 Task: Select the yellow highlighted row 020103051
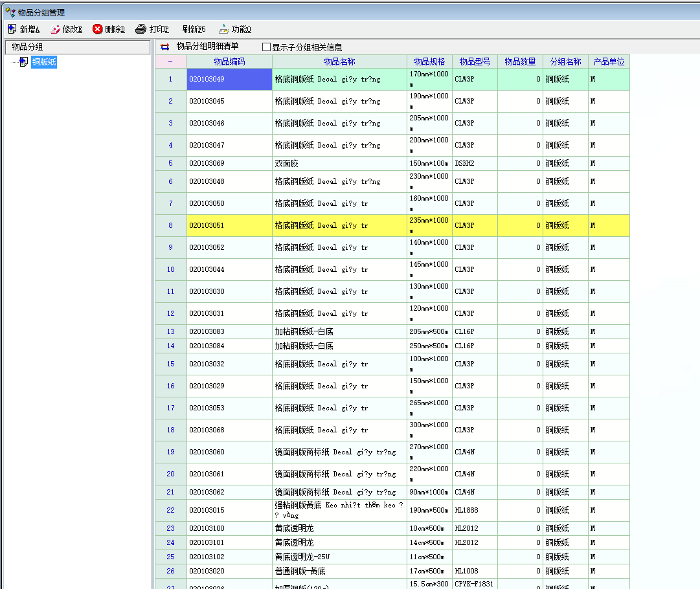229,226
